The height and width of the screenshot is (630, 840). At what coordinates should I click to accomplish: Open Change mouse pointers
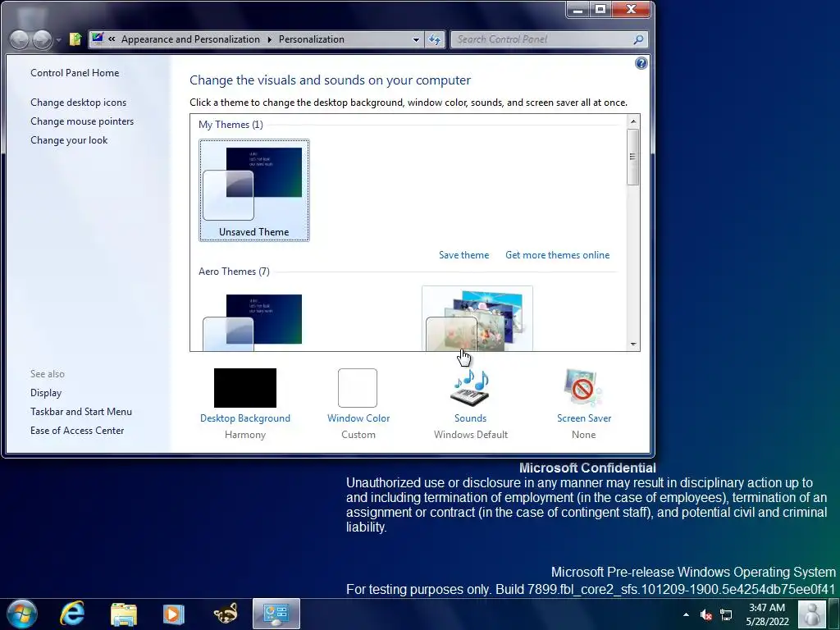tap(82, 121)
